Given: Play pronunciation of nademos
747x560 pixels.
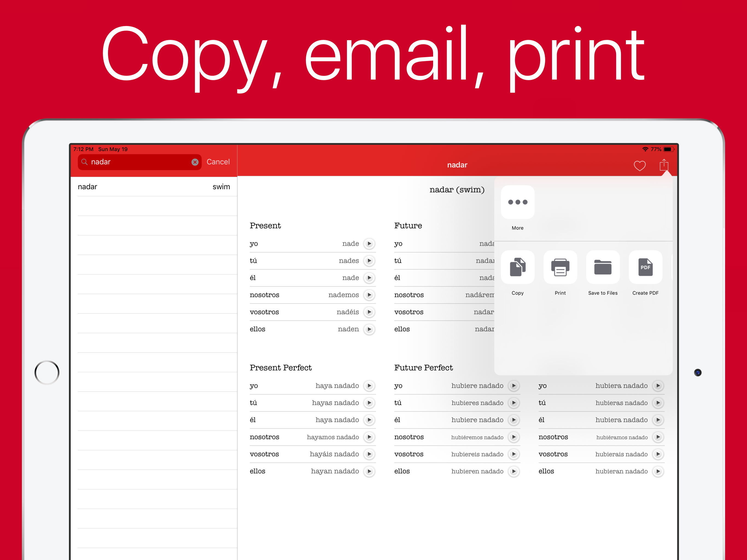Looking at the screenshot, I should pos(369,295).
